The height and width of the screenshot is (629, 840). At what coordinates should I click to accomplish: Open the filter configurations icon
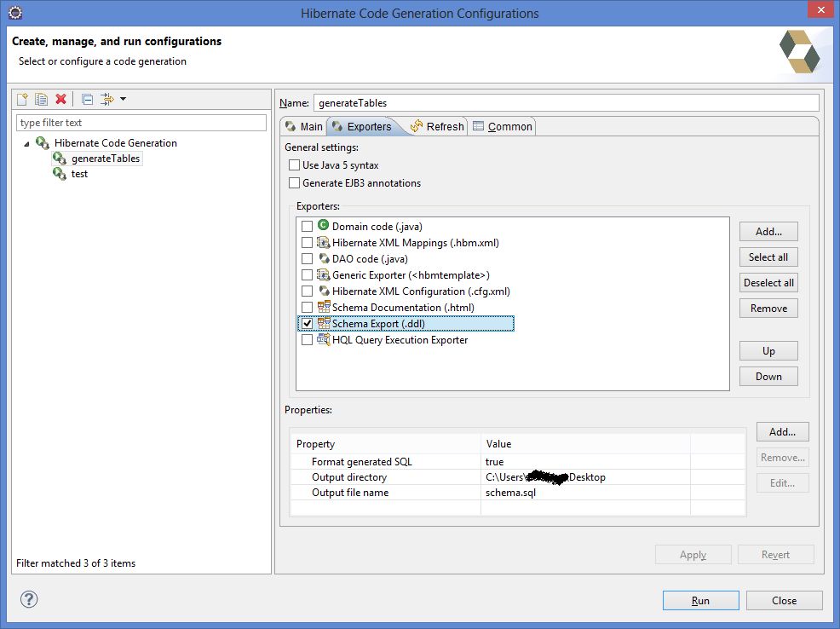[x=107, y=99]
